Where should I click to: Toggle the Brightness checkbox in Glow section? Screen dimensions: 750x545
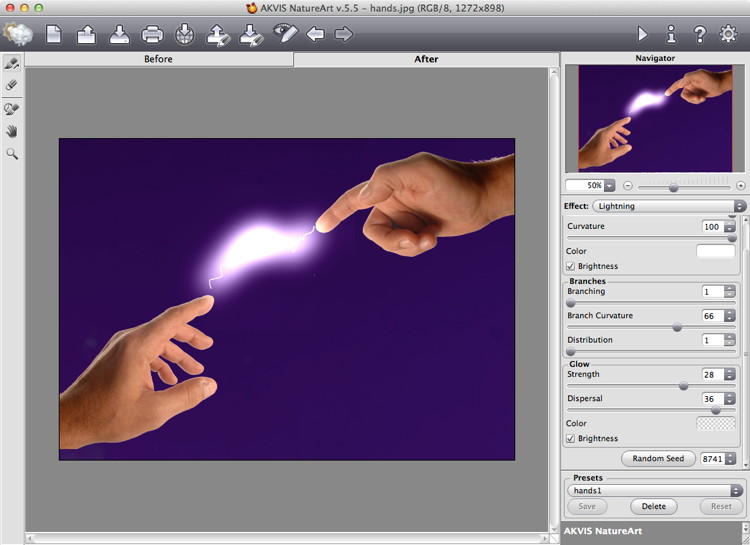click(x=571, y=438)
